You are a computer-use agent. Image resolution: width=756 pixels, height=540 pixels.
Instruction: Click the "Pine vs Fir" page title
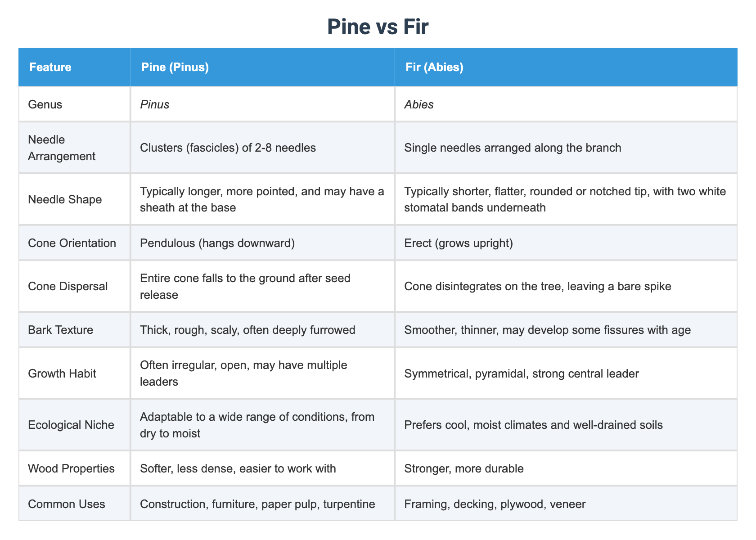[378, 27]
